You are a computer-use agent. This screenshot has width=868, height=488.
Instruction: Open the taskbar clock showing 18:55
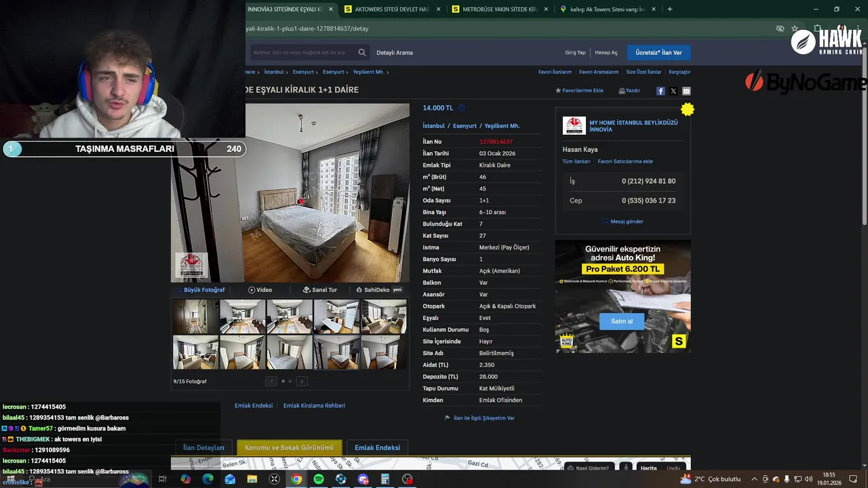click(829, 479)
